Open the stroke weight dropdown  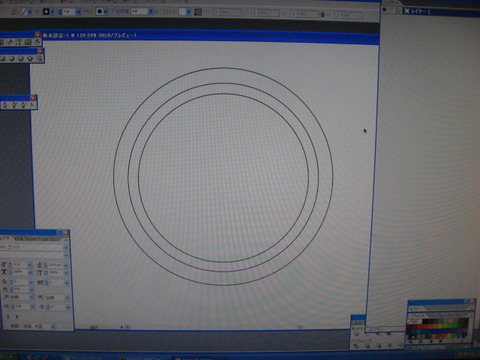pos(78,12)
